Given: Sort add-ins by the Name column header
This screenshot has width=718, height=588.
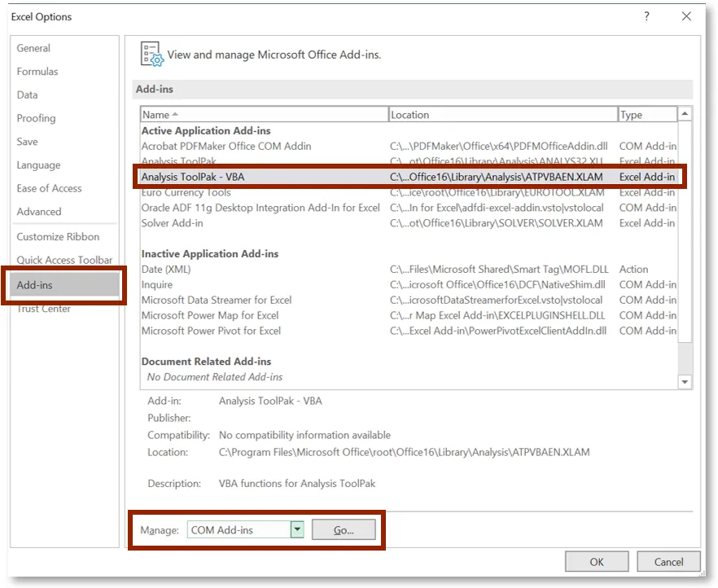Looking at the screenshot, I should point(264,115).
